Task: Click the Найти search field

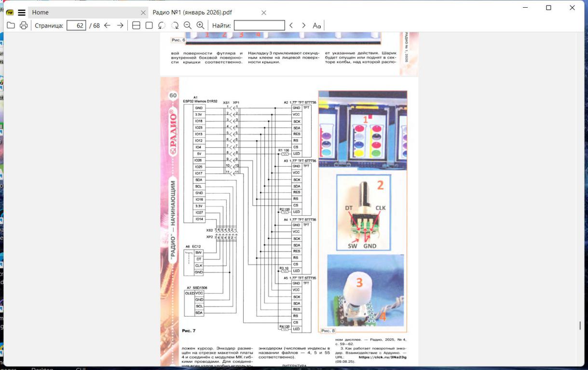Action: pyautogui.click(x=259, y=26)
